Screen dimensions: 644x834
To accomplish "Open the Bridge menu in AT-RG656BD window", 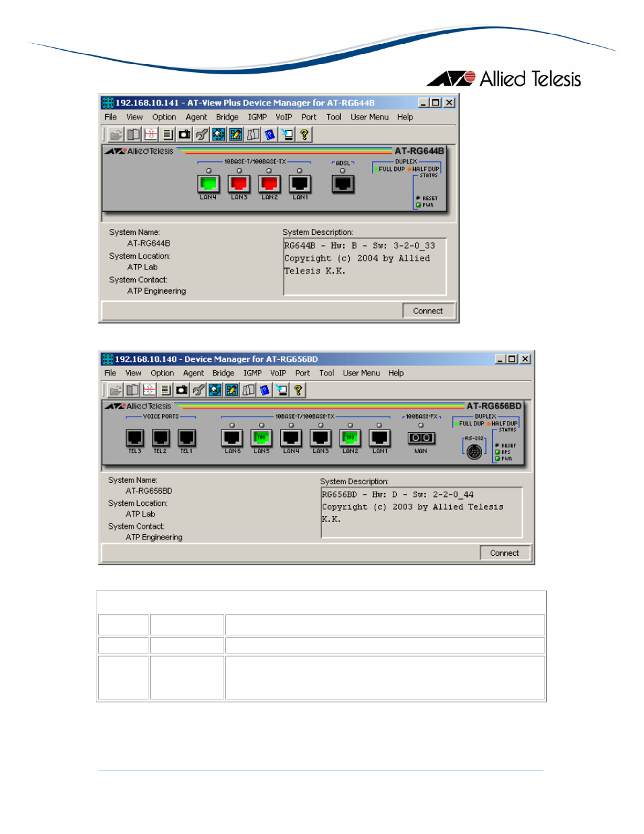I will (x=223, y=373).
